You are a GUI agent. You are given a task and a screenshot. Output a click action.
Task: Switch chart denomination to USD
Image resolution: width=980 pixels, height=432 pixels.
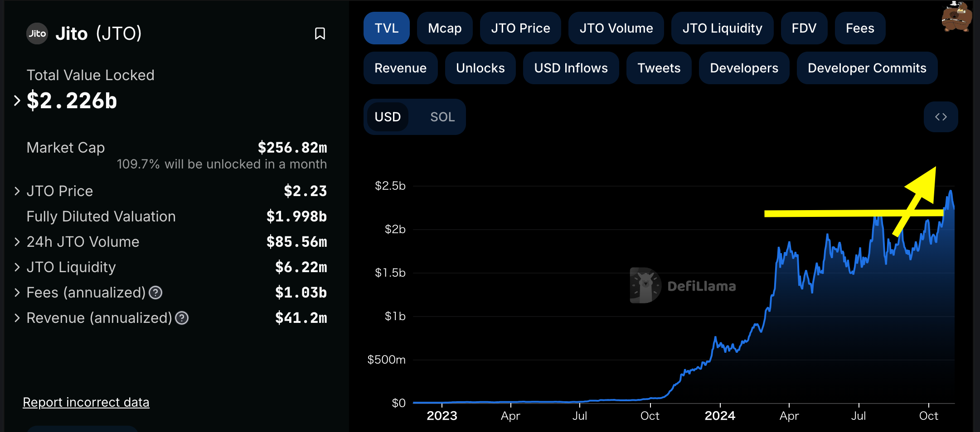pyautogui.click(x=388, y=117)
